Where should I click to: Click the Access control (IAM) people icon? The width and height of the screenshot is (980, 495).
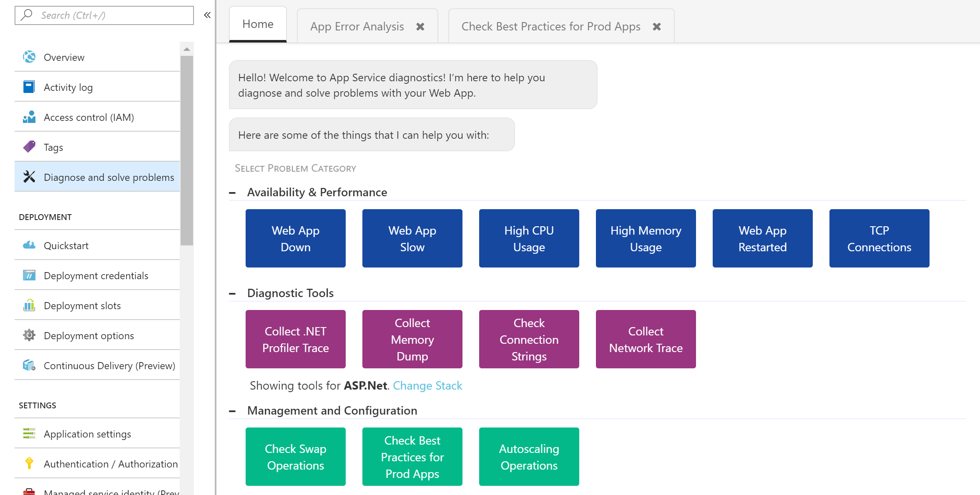pyautogui.click(x=29, y=117)
